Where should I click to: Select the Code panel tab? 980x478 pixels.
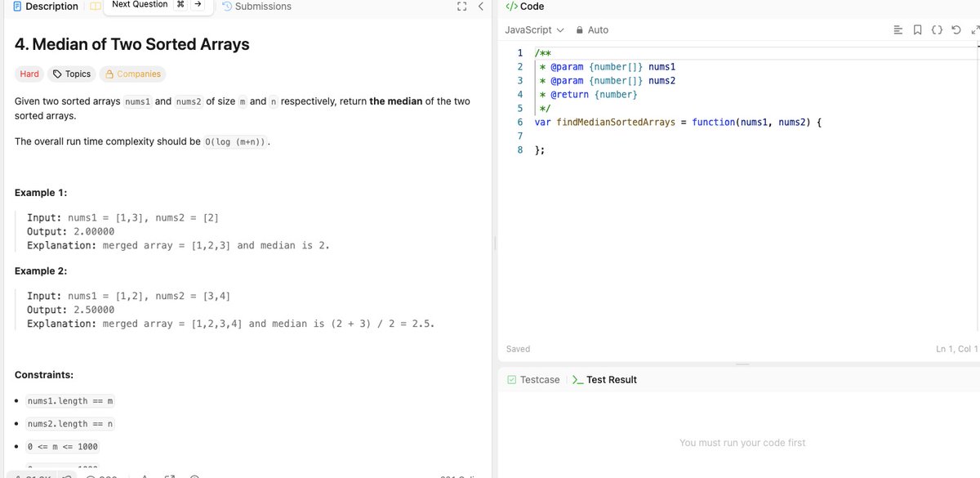[x=524, y=7]
